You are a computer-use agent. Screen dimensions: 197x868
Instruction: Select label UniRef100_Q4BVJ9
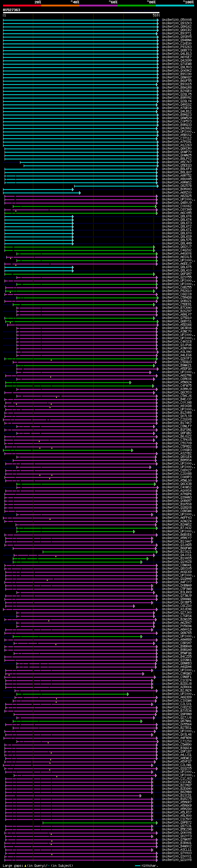(x=177, y=203)
